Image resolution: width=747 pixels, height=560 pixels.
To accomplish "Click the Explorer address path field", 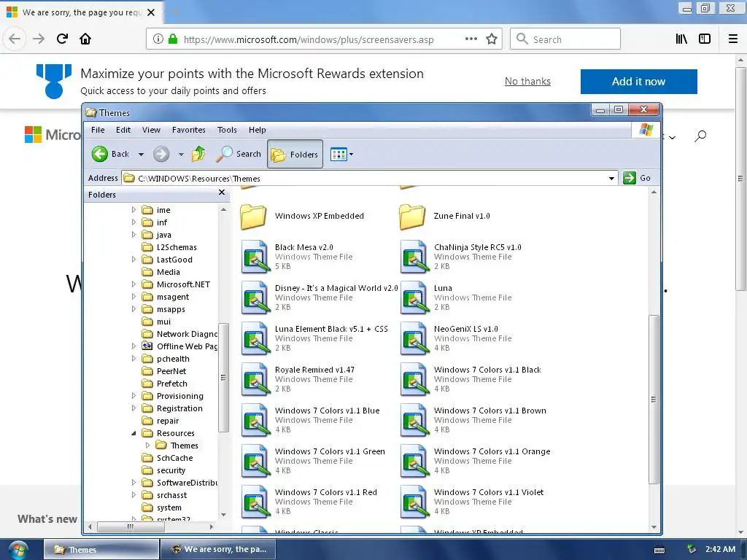I will point(369,178).
